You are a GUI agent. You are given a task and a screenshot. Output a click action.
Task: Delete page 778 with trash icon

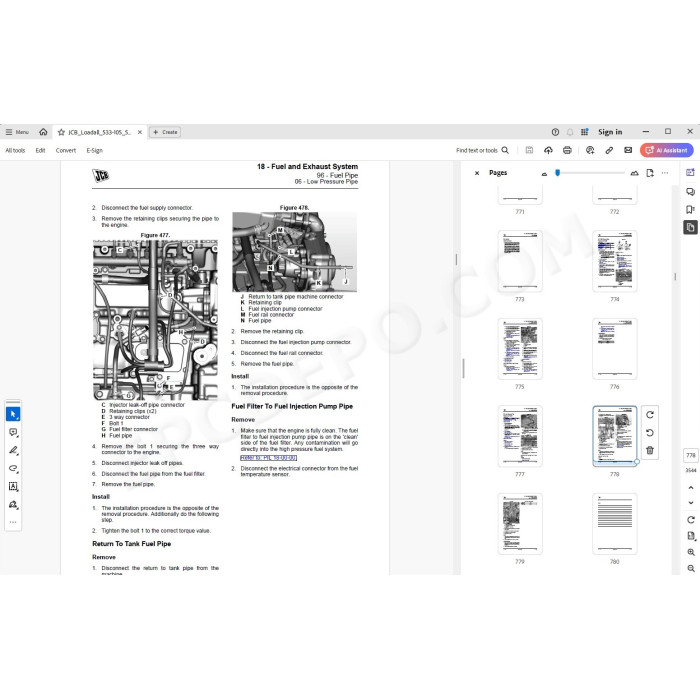(650, 450)
